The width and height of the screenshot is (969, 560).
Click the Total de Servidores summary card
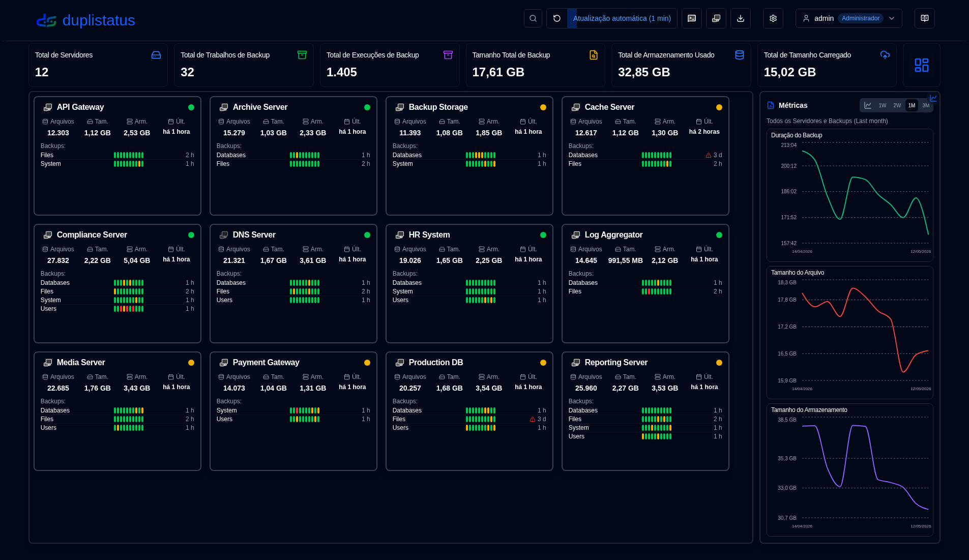(x=98, y=65)
